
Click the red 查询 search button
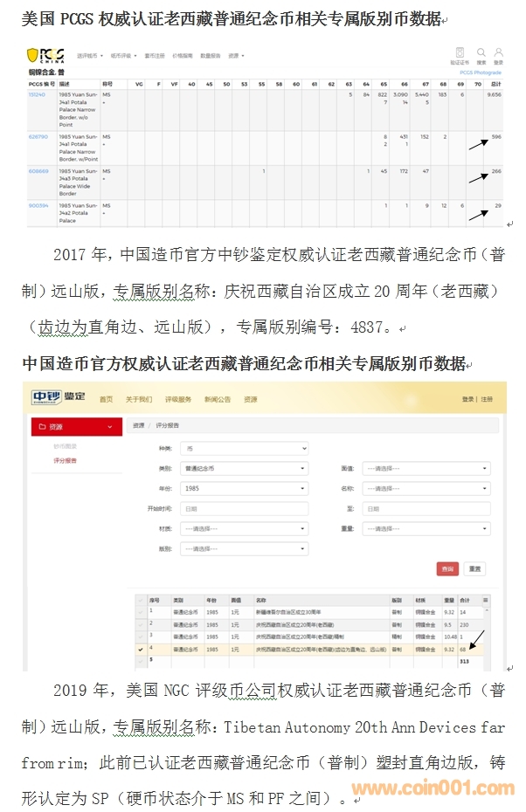click(447, 568)
